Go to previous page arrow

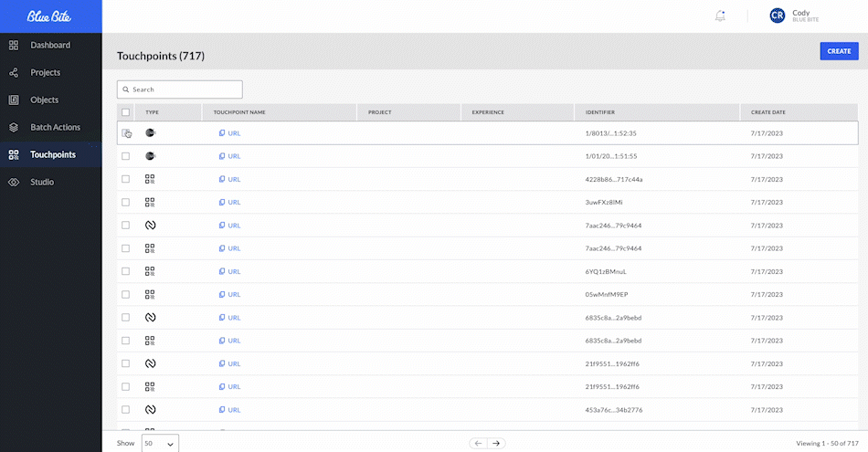tap(478, 443)
